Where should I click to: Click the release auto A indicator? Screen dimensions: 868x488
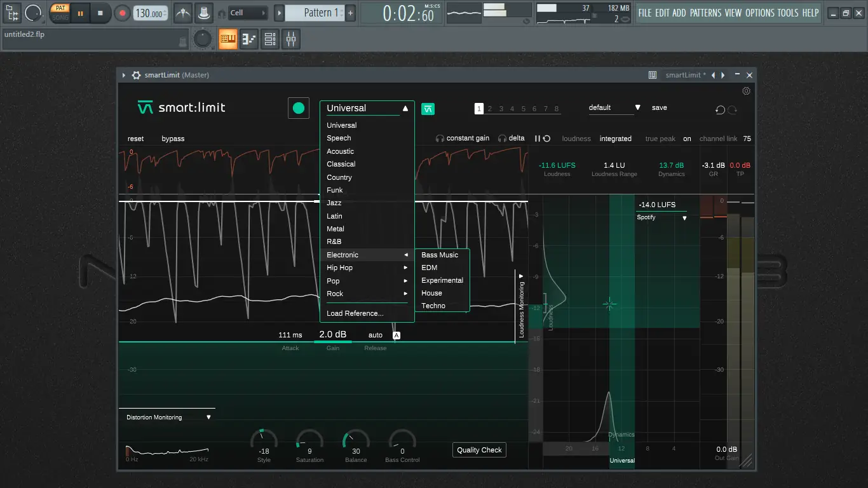point(397,335)
